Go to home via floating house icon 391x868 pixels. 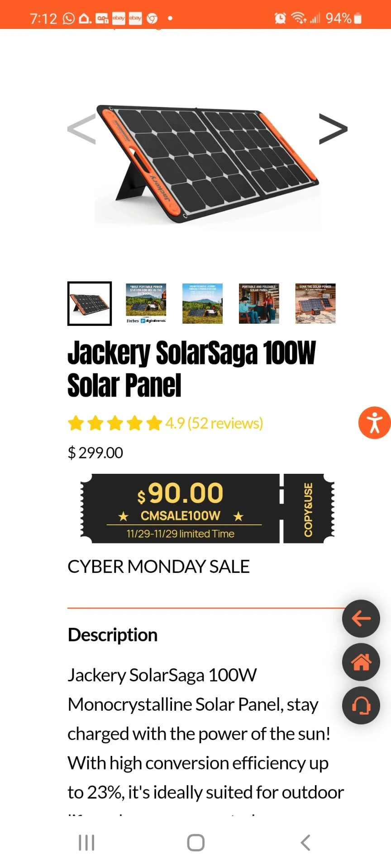click(361, 662)
